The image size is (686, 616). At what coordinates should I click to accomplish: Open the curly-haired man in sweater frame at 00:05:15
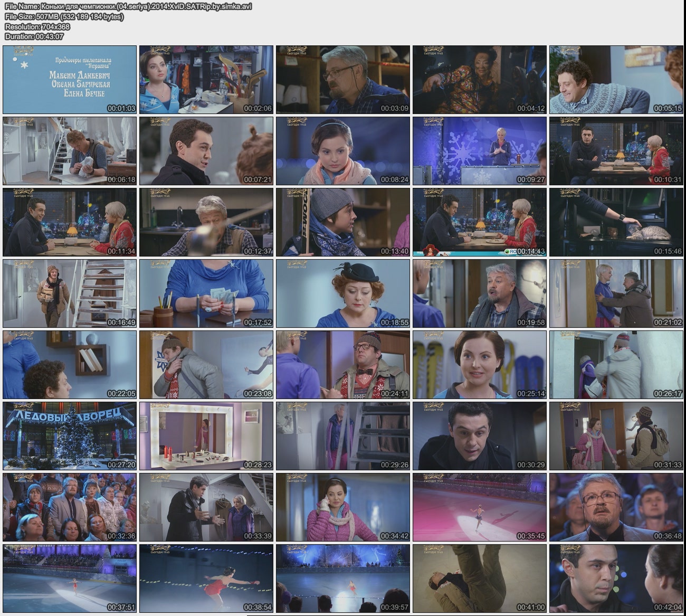tap(616, 80)
